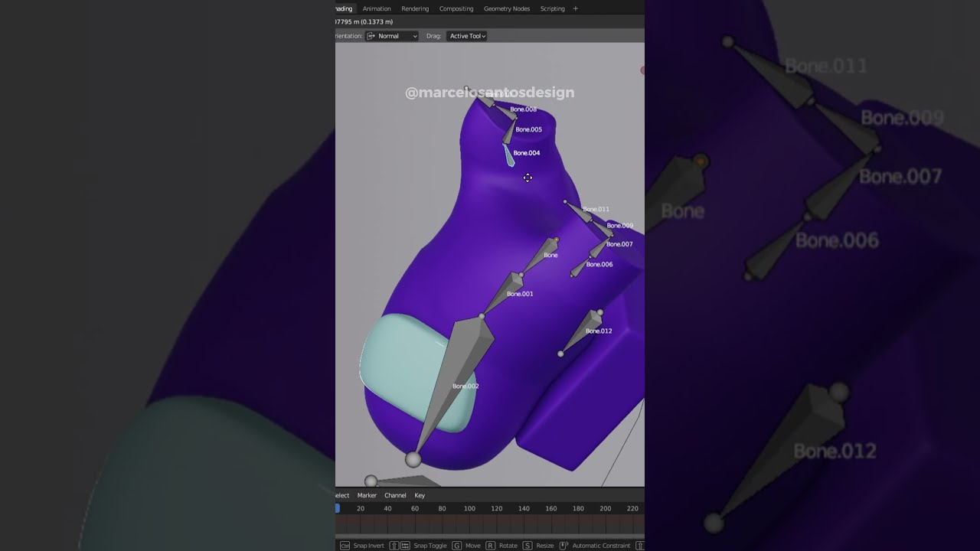Screen dimensions: 980x551
Task: Select the highlighted Bone.004 in viewport
Action: coord(508,155)
